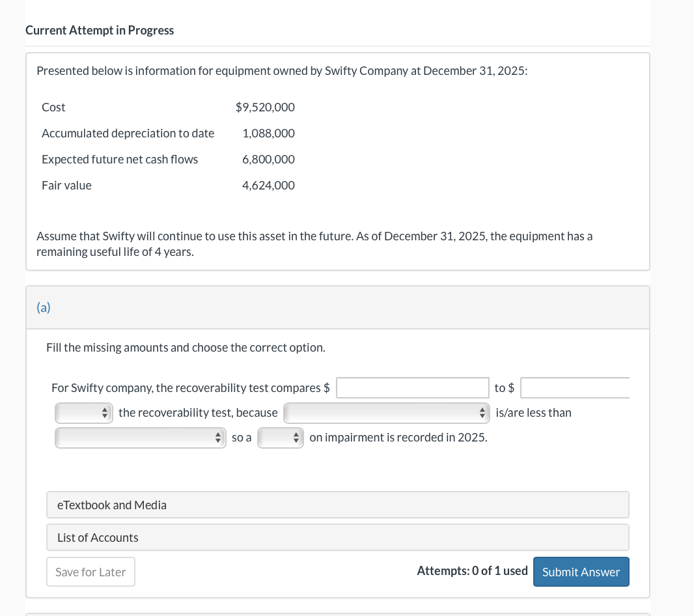The width and height of the screenshot is (694, 616).
Task: Click the Submit Answer button
Action: click(581, 572)
